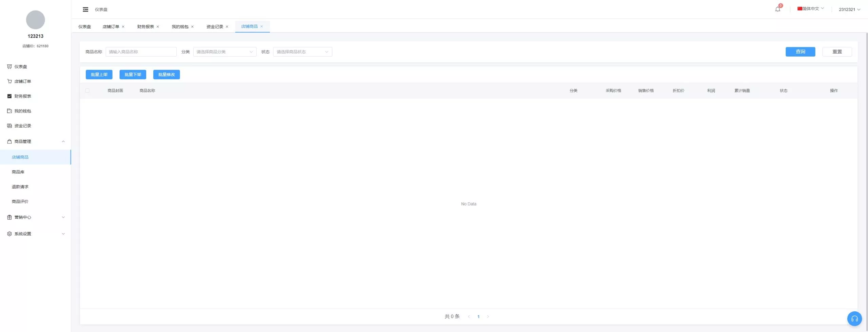Toggle the select-all checkbox in table header
The width and height of the screenshot is (868, 332).
tap(87, 91)
